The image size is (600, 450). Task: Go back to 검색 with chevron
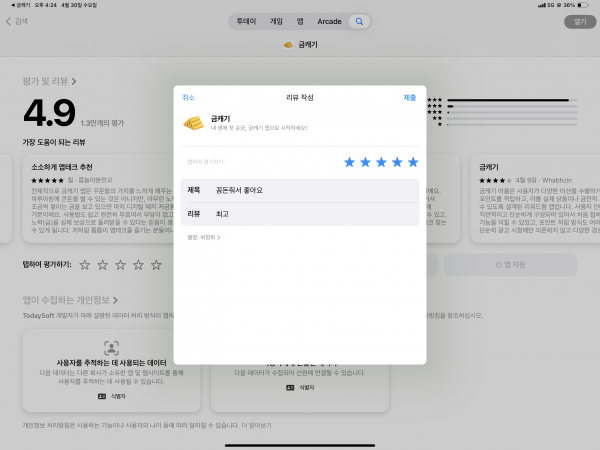tap(16, 21)
